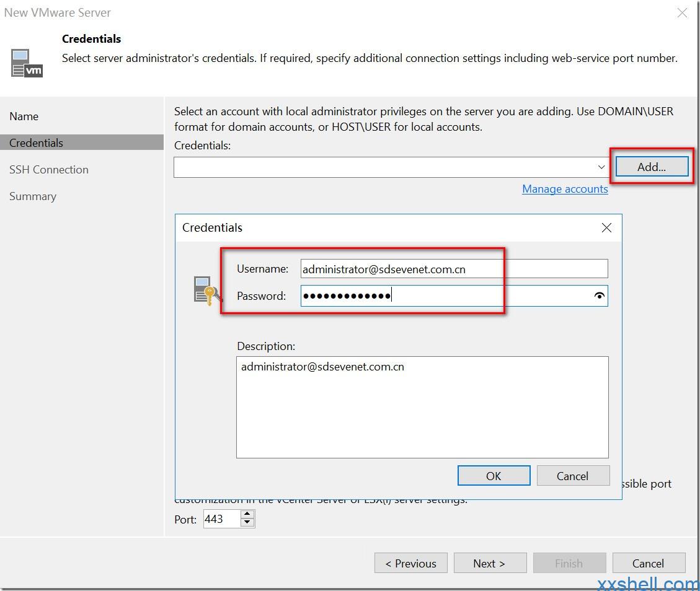The image size is (700, 591).
Task: Focus the Username input field
Action: pyautogui.click(x=454, y=269)
